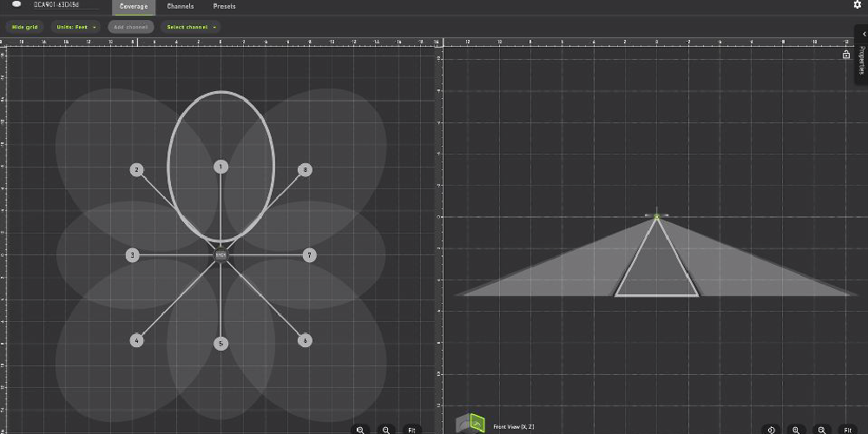Image resolution: width=868 pixels, height=434 pixels.
Task: Select channel 1 lobe handle
Action: (x=220, y=167)
